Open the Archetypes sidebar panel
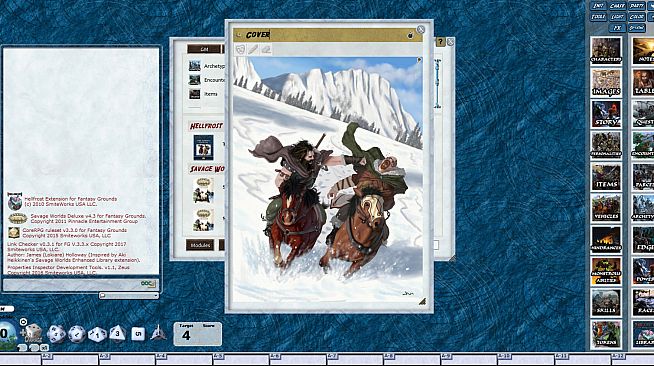The image size is (654, 366). (x=643, y=208)
